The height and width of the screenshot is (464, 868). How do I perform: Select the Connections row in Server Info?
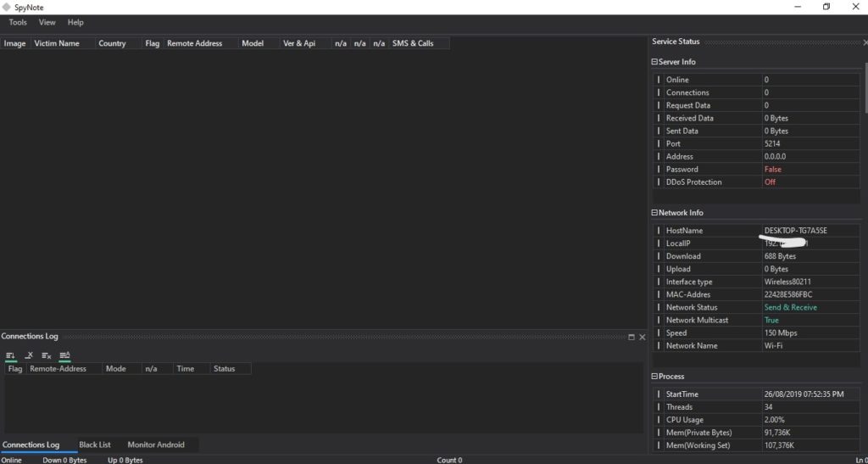756,92
